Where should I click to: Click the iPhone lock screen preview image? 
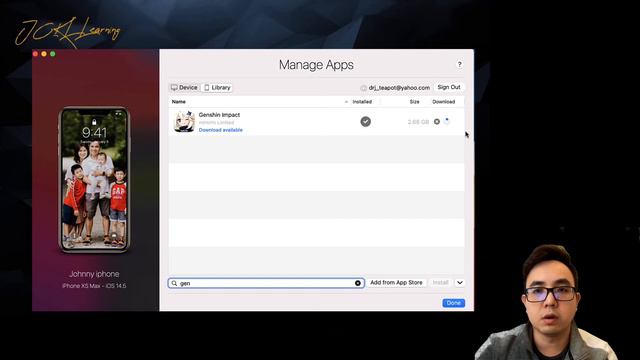[94, 180]
